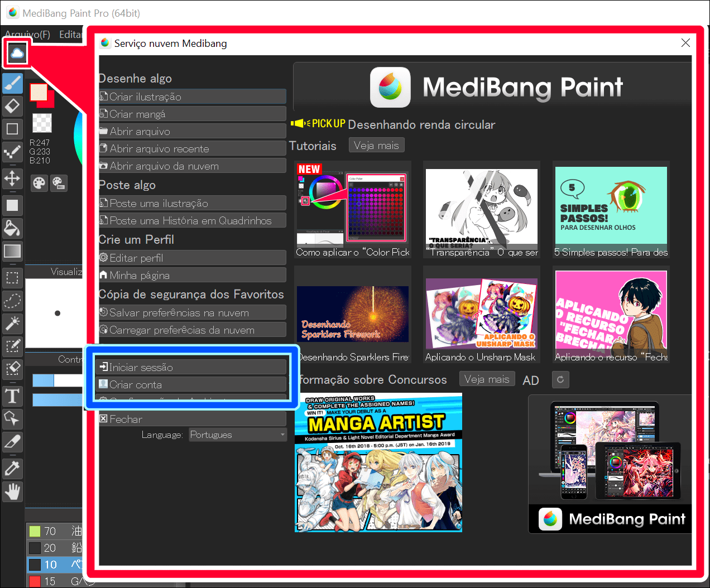Select the Move tool

click(x=12, y=179)
